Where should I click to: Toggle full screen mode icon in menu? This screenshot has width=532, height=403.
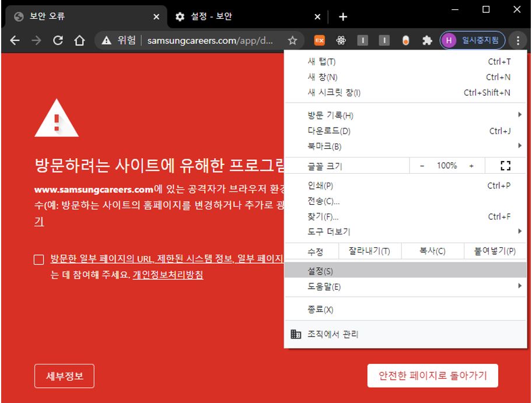click(506, 166)
